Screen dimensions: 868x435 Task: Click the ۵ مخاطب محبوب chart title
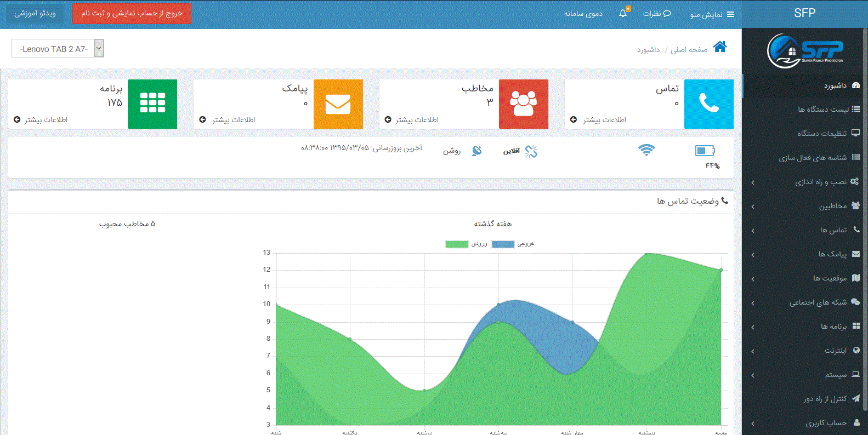point(127,224)
